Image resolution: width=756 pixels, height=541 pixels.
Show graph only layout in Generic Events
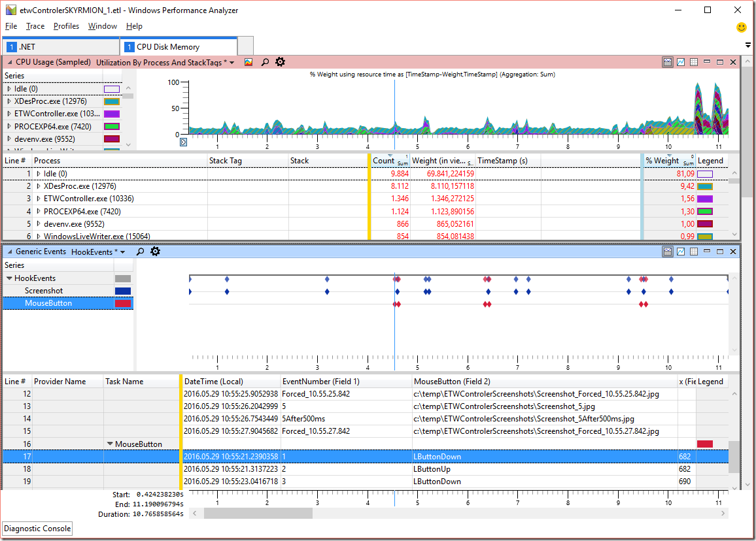(681, 252)
